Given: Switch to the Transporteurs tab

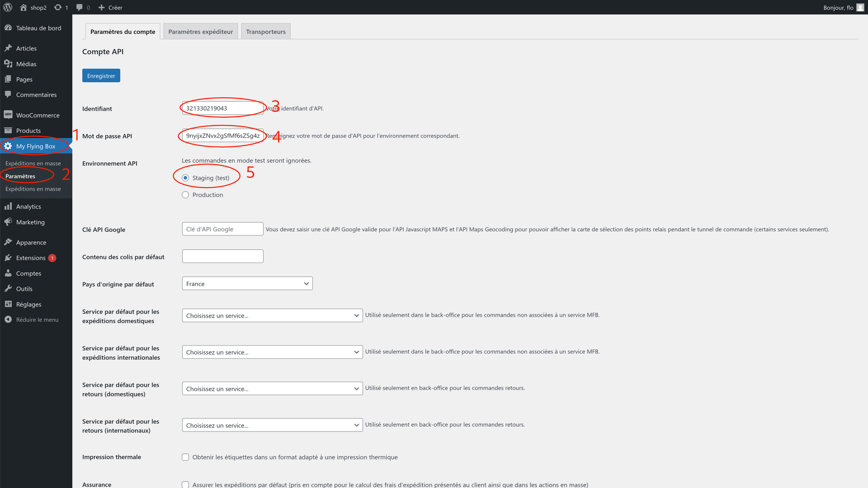Looking at the screenshot, I should click(x=266, y=32).
